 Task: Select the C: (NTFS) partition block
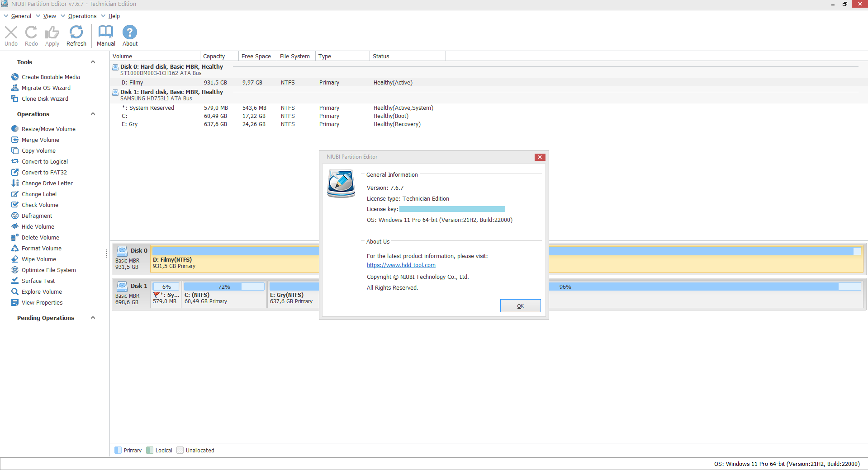(224, 294)
